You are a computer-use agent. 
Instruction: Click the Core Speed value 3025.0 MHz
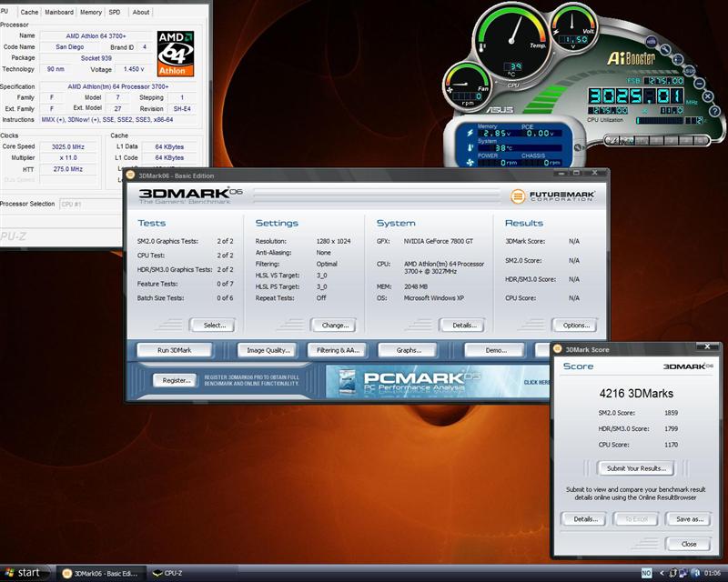(68, 146)
